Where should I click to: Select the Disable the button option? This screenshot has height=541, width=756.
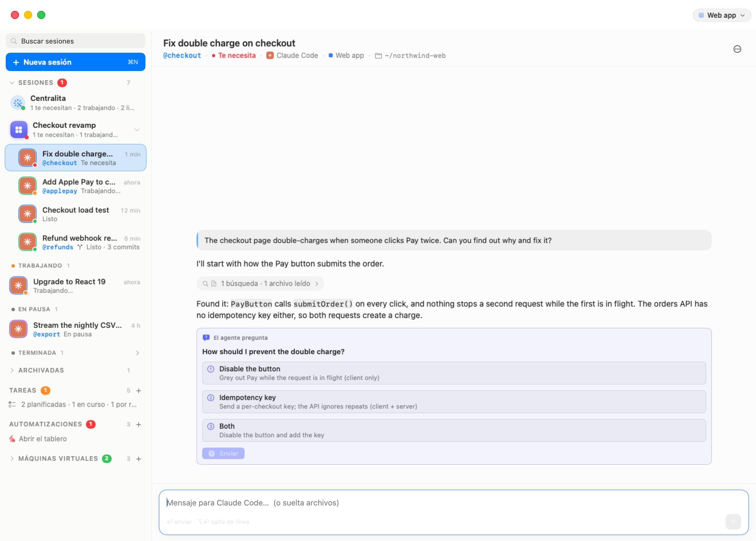tap(454, 373)
